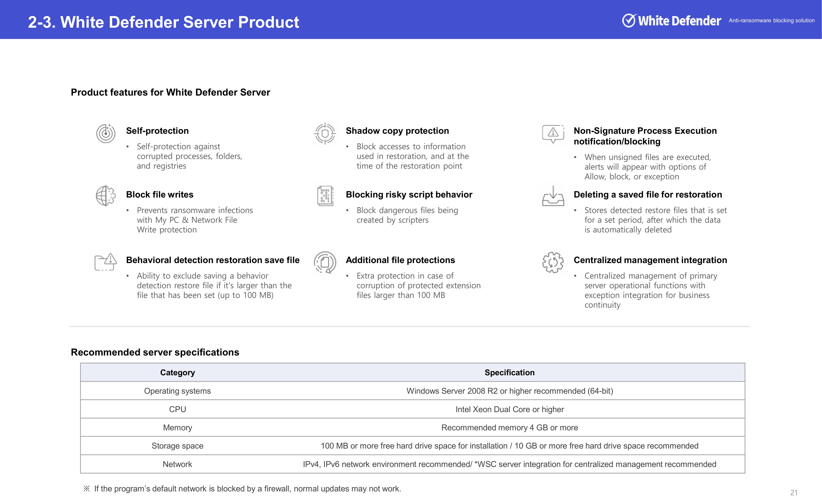822x504 pixels.
Task: Click the Category table header
Action: coord(177,372)
